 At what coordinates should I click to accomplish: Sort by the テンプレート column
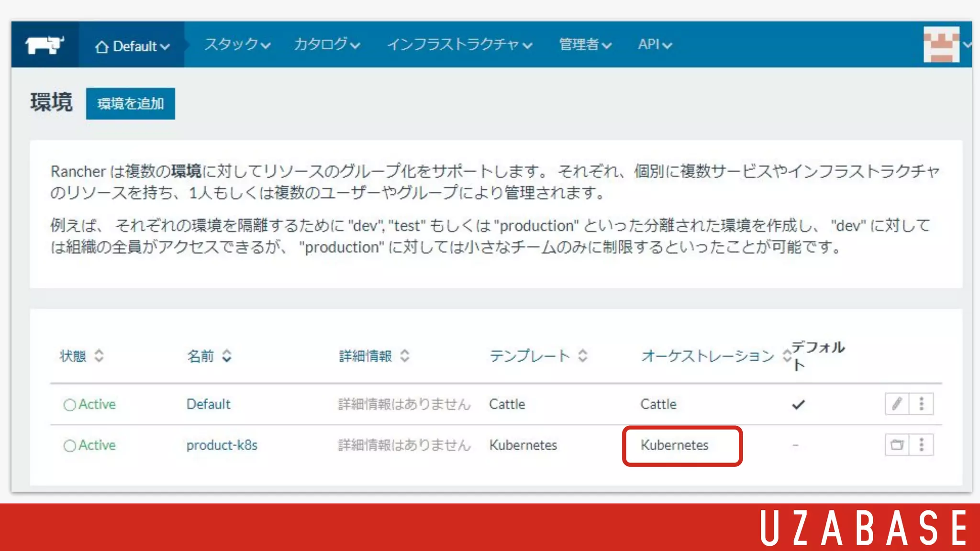582,356
